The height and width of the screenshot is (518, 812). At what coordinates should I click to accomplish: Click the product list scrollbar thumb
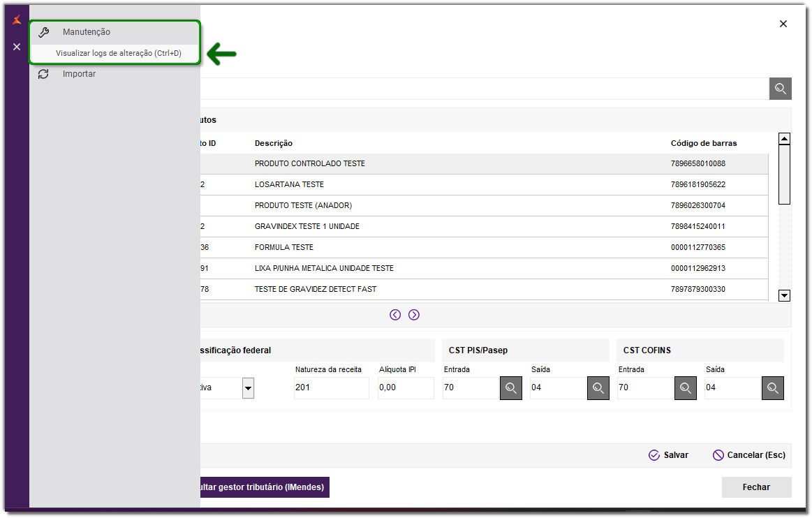coord(784,175)
